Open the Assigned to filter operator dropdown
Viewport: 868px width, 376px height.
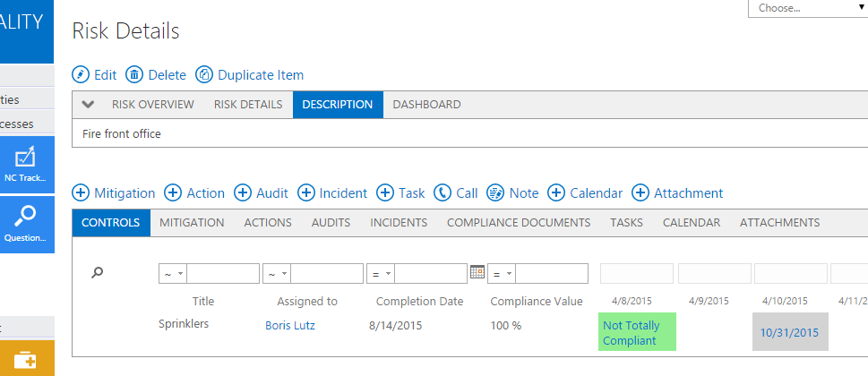[x=277, y=274]
